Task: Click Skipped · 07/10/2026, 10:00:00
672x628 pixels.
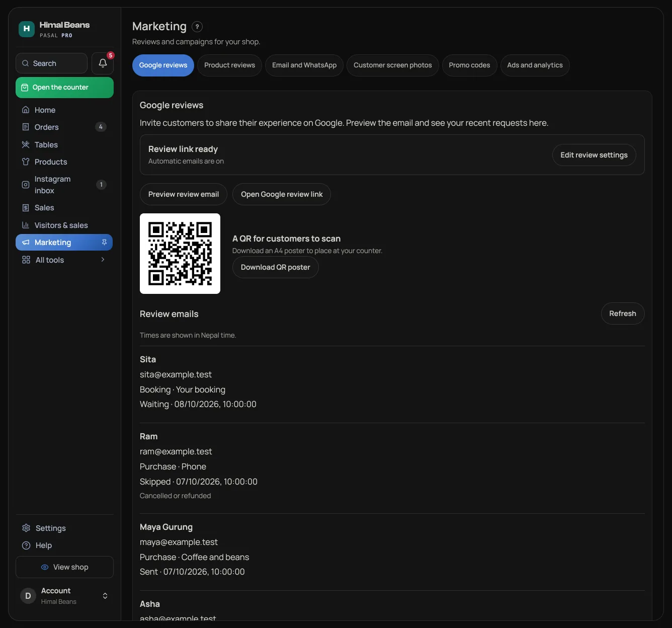Action: (199, 482)
